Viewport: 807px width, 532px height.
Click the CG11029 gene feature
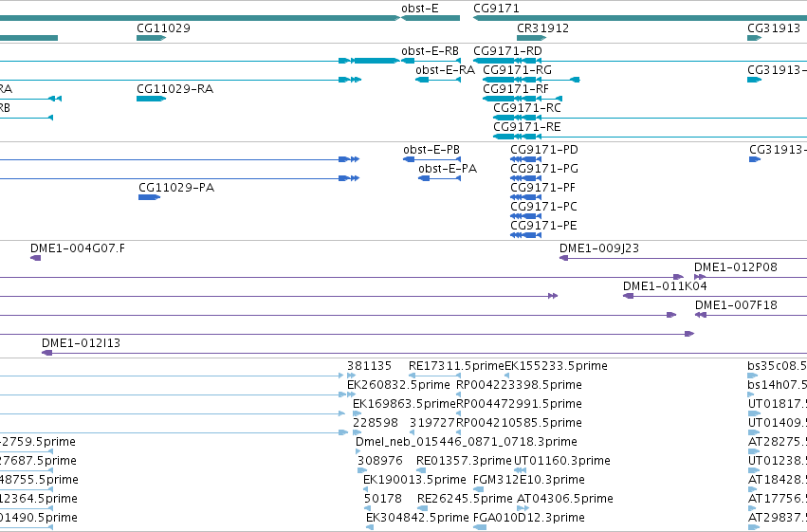(151, 38)
